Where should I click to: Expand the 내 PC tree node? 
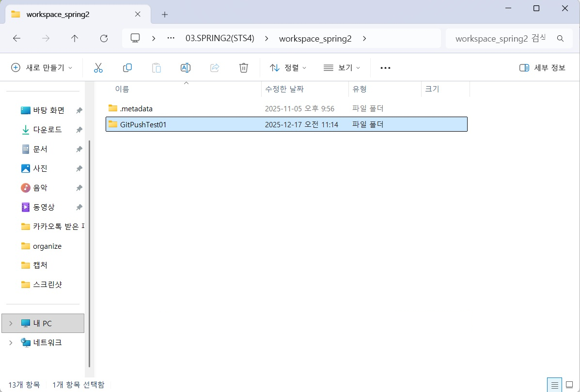[x=11, y=323]
